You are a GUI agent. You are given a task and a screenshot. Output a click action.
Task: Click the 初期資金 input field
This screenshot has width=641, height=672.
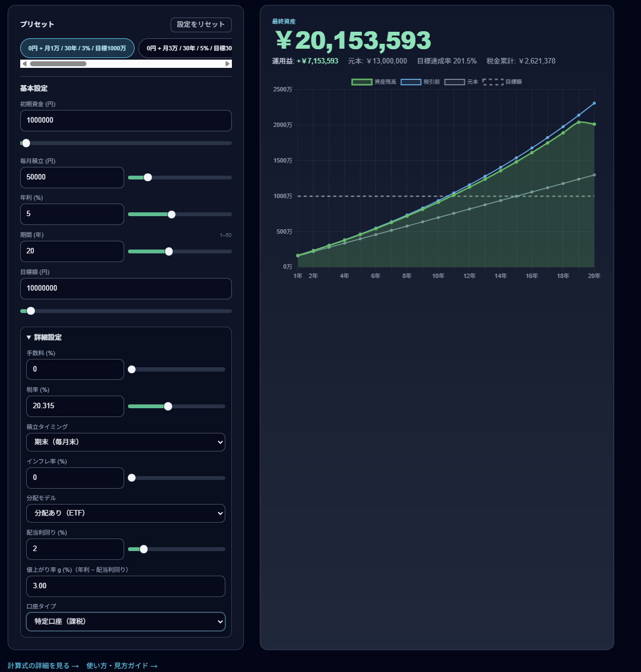(126, 120)
